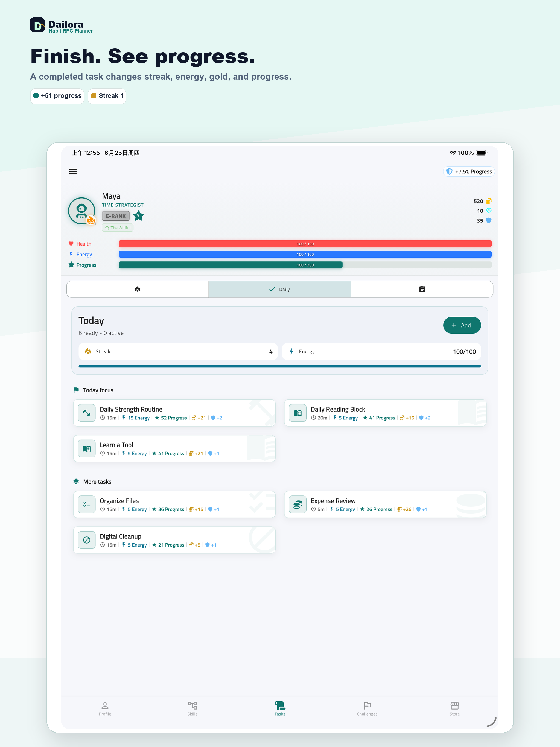Open Organize Files task
The image size is (560, 747).
(x=174, y=504)
